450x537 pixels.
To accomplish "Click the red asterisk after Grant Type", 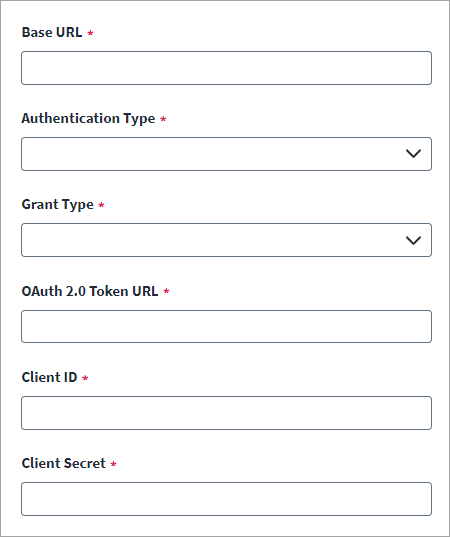I will [x=101, y=205].
